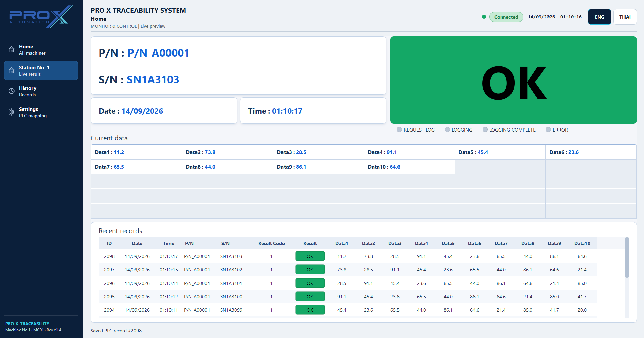The width and height of the screenshot is (644, 338).
Task: Click the REQUEST LOG indicator
Action: click(416, 130)
